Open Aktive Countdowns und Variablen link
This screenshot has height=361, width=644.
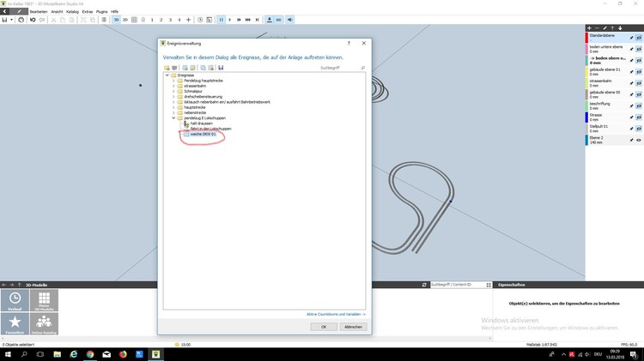click(x=336, y=314)
